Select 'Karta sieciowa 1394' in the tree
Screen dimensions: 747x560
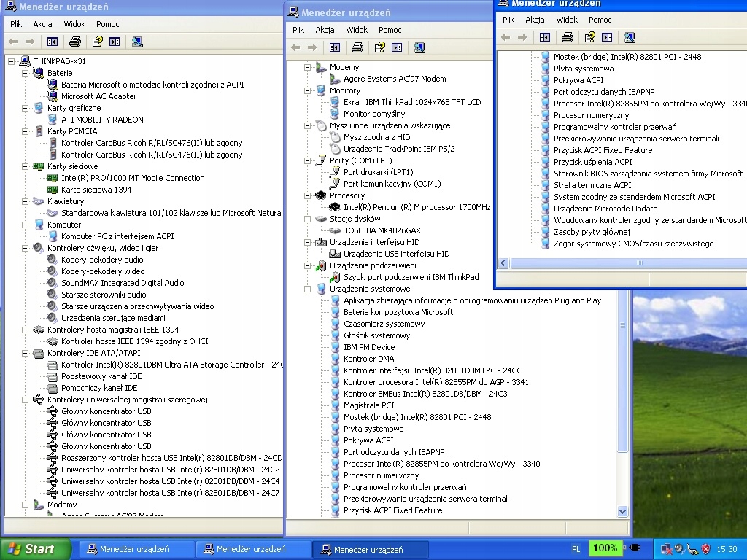pos(96,190)
